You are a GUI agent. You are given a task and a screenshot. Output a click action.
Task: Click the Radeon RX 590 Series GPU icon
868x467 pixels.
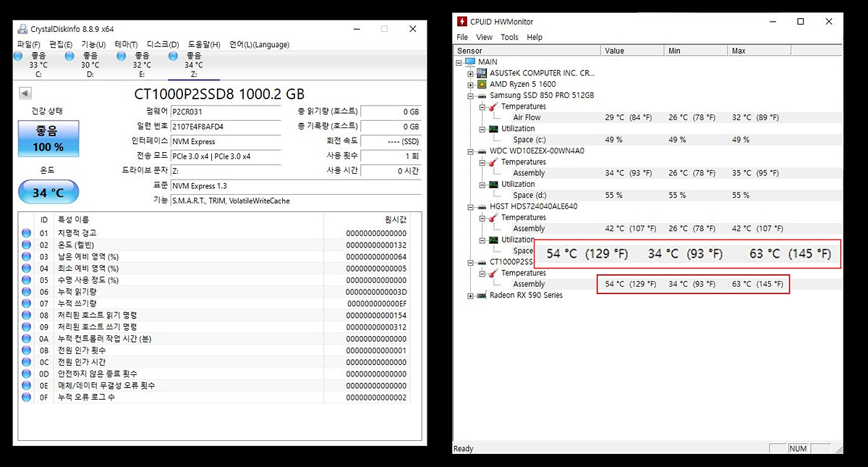tap(482, 295)
